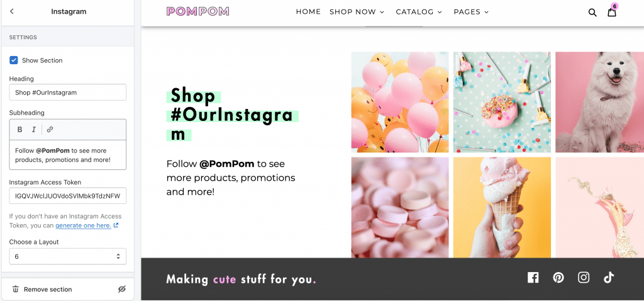Open the TikTok icon in the footer
The image size is (644, 301).
point(609,278)
